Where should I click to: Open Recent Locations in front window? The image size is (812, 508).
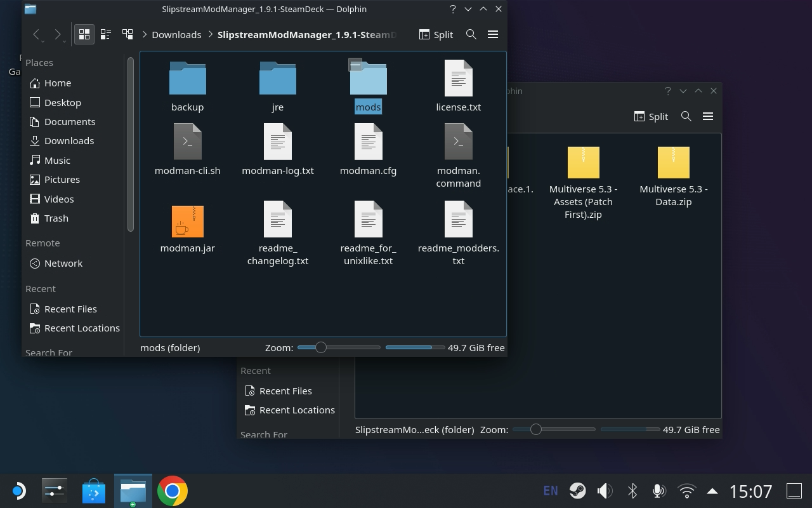tap(74, 328)
